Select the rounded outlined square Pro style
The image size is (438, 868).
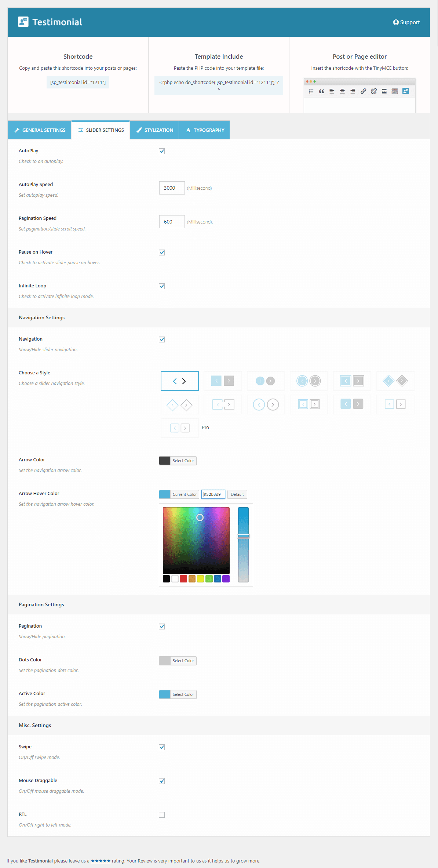click(x=180, y=428)
